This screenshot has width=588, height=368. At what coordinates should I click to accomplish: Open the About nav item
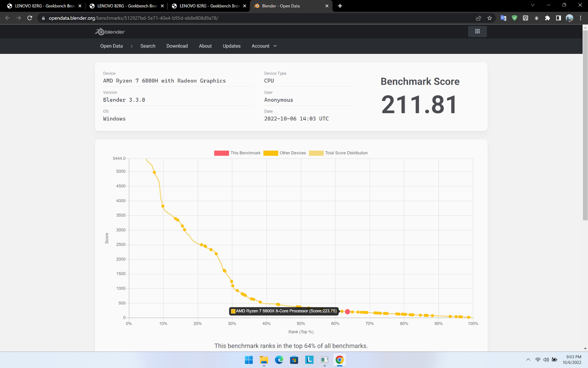coord(205,46)
